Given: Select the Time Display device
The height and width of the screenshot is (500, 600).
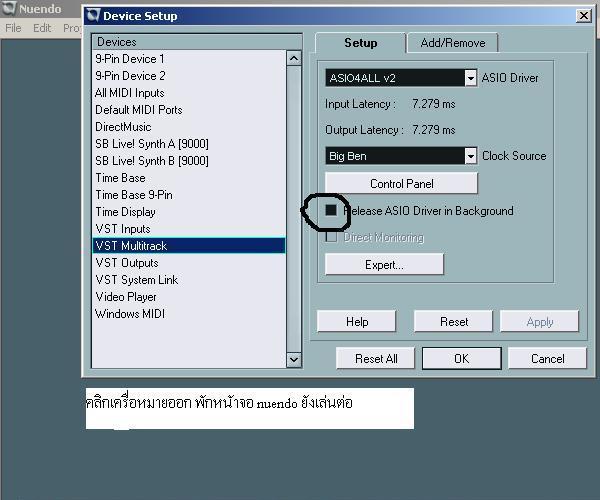Looking at the screenshot, I should click(189, 212).
